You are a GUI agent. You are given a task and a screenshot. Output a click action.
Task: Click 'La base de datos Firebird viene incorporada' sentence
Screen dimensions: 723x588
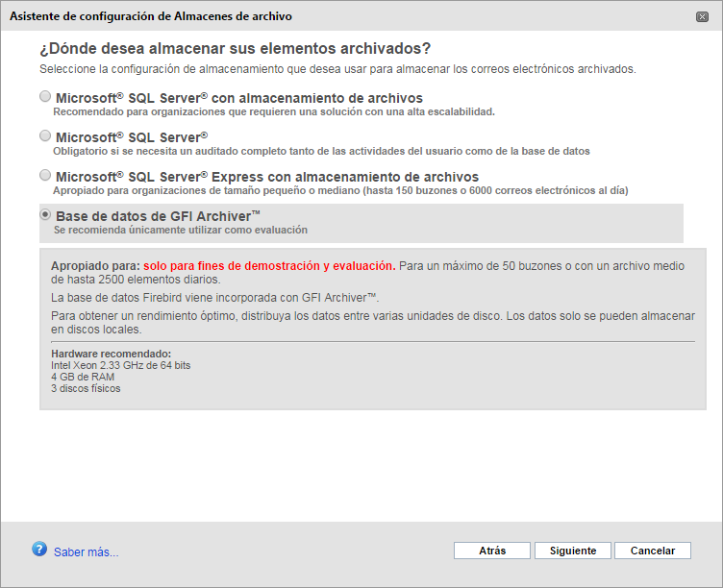(x=214, y=298)
